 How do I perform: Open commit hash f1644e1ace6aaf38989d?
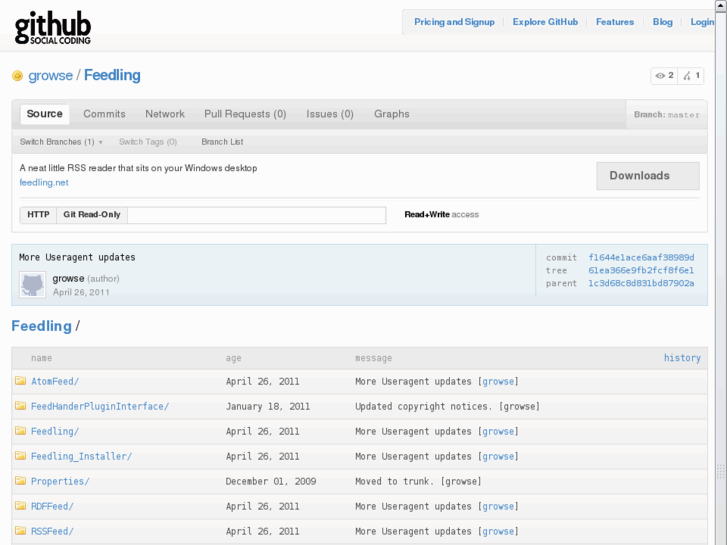(x=641, y=257)
